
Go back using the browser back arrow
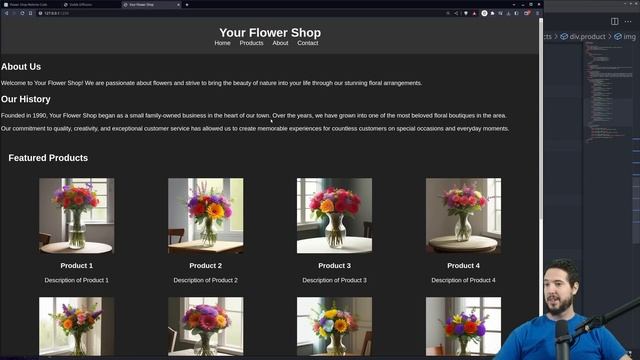(x=7, y=13)
